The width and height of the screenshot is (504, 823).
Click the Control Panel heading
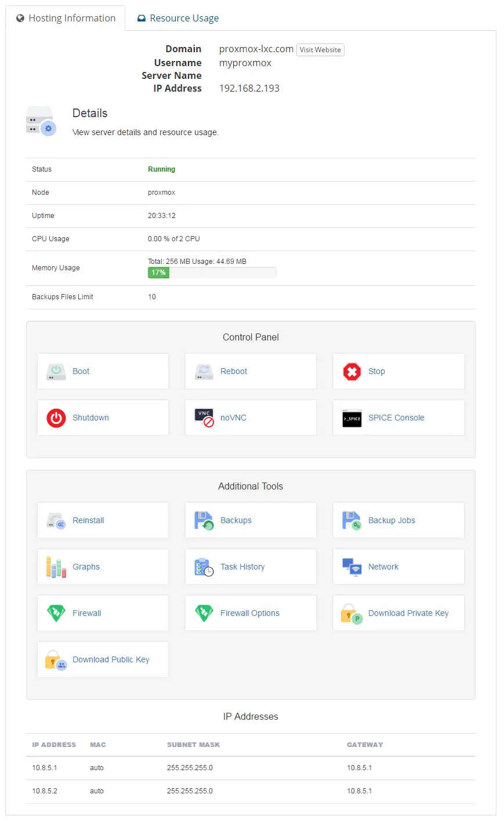251,337
